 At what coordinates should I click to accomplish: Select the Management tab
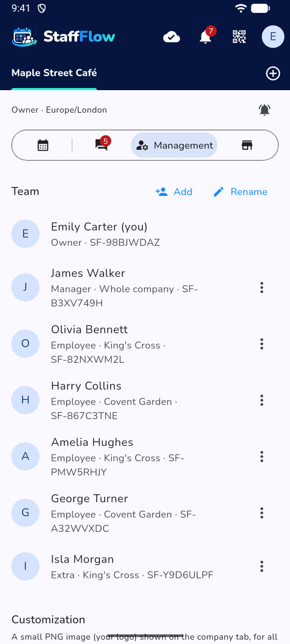click(x=175, y=145)
